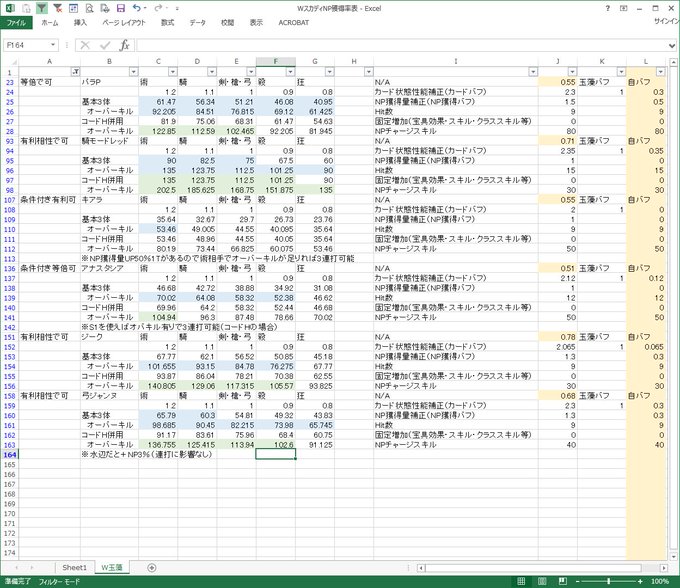The height and width of the screenshot is (588, 680).
Task: Click the Clear Filter icon with red X
Action: [57, 8]
